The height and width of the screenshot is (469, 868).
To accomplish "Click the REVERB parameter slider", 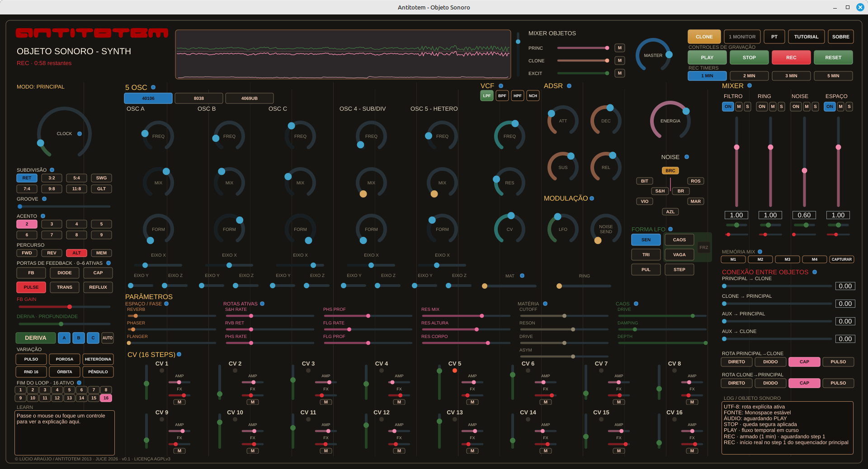I will [x=171, y=316].
